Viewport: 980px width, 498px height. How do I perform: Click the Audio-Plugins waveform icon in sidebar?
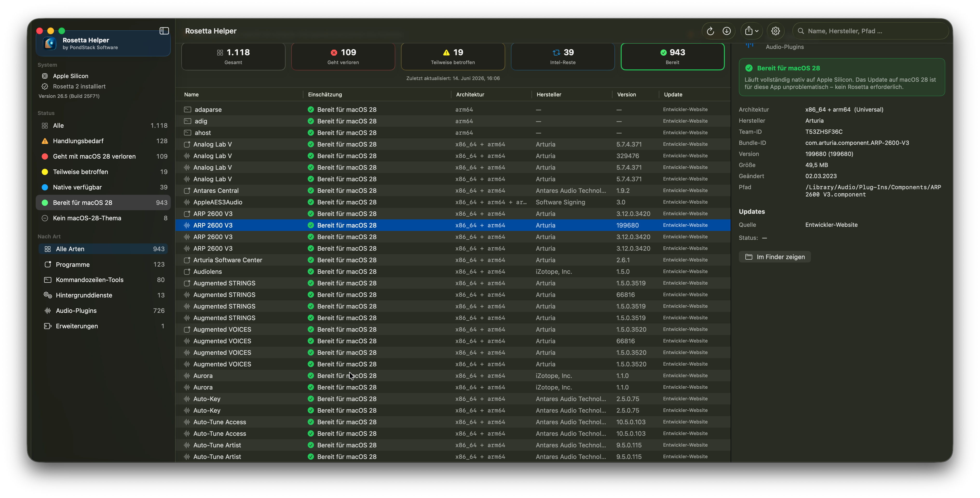coord(48,310)
